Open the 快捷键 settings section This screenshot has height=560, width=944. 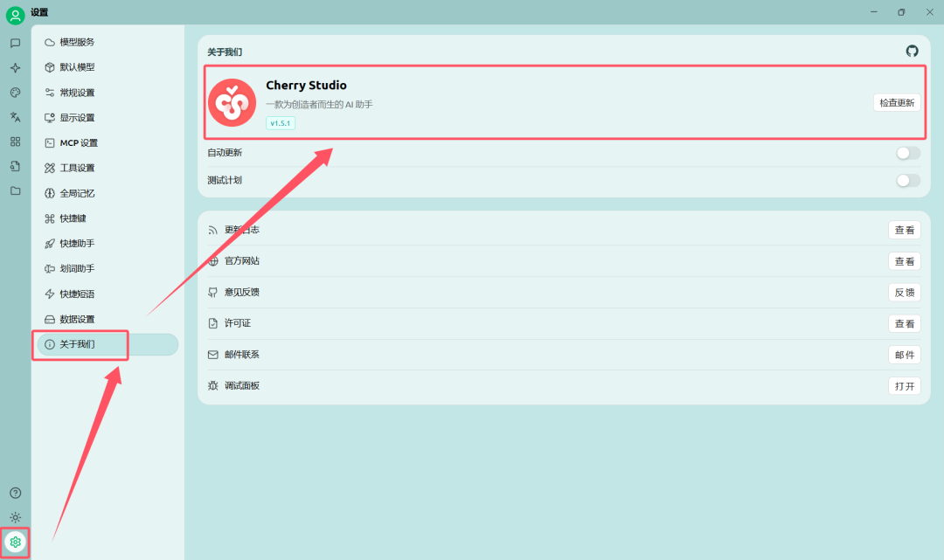(108, 218)
